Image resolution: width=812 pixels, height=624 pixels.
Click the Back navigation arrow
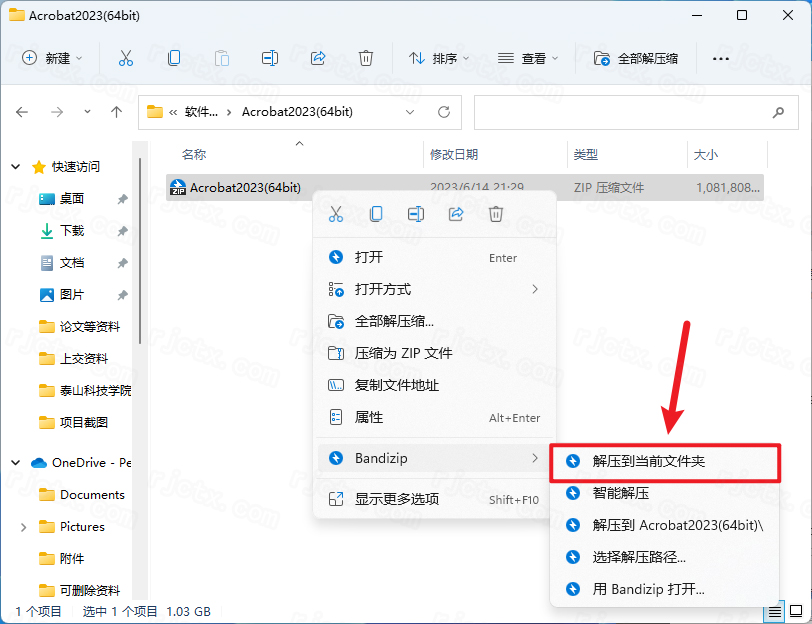22,112
